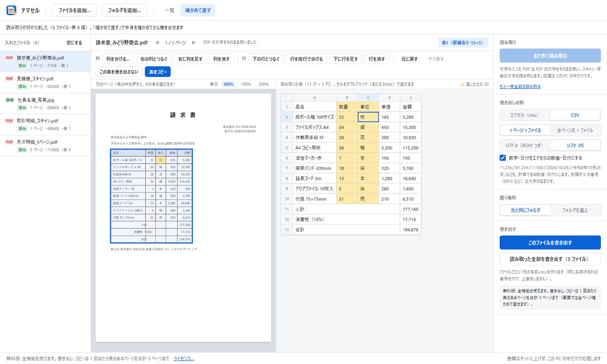607x364 pixels.
Task: Click この表を書き出さない button
Action: pos(118,72)
